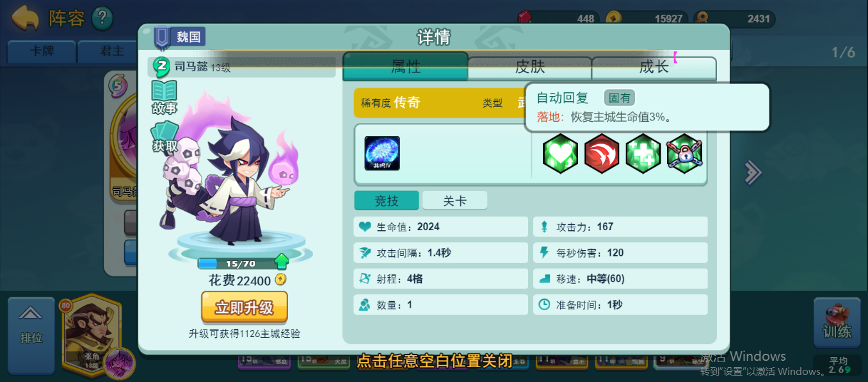This screenshot has width=868, height=382.
Task: Click the 训练 training button
Action: point(837,323)
